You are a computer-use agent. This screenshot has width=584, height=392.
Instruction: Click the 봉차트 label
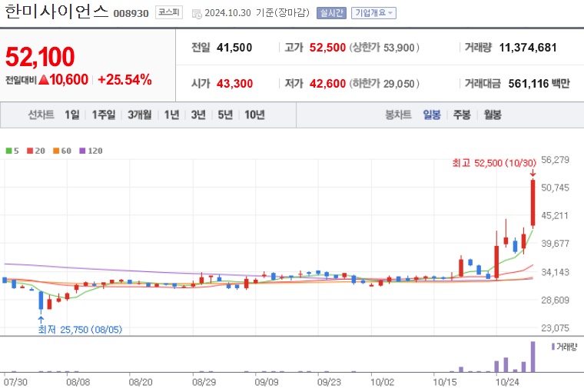click(x=398, y=115)
